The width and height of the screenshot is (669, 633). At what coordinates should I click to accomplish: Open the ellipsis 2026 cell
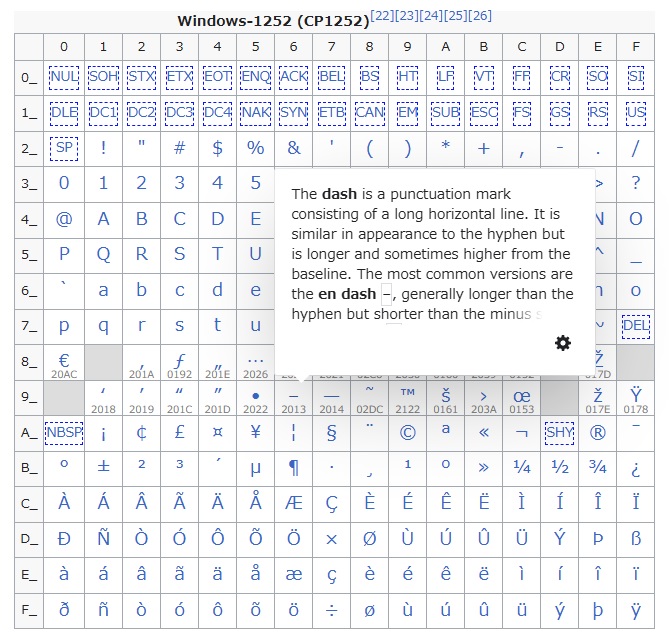coord(256,363)
